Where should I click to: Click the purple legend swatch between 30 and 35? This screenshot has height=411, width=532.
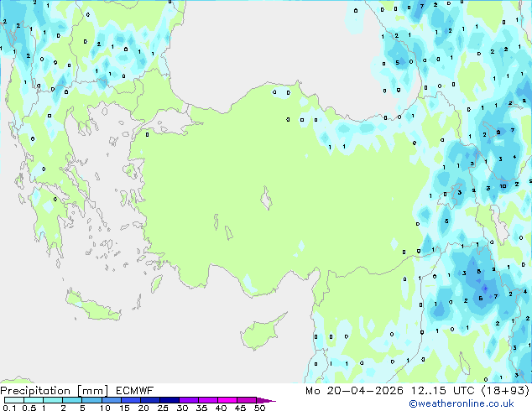coord(189,400)
